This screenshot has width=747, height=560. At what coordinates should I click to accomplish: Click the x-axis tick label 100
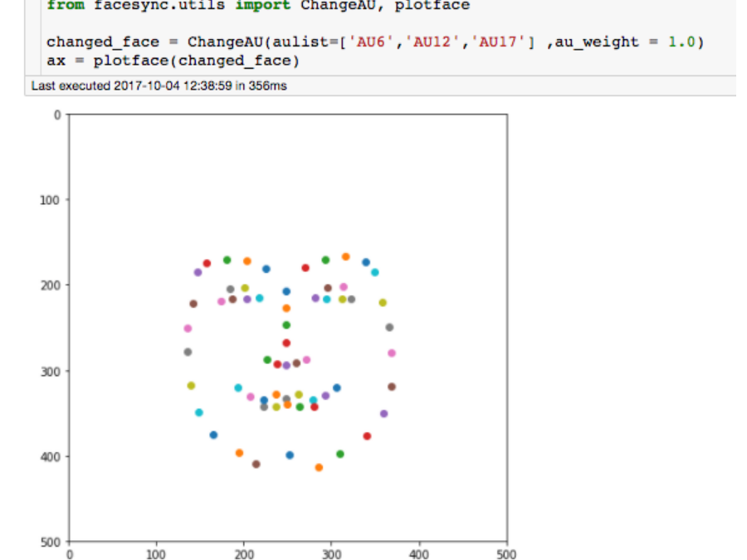coord(156,554)
